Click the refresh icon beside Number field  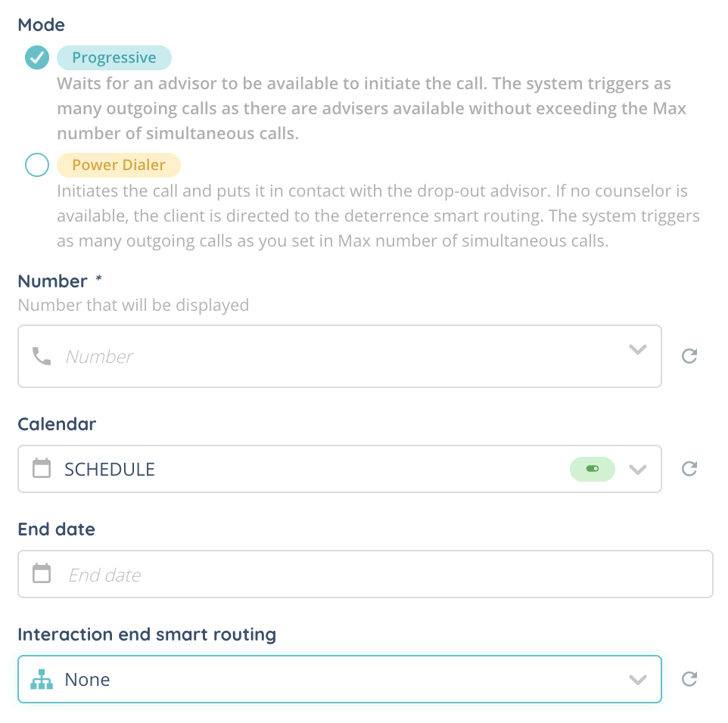[689, 356]
